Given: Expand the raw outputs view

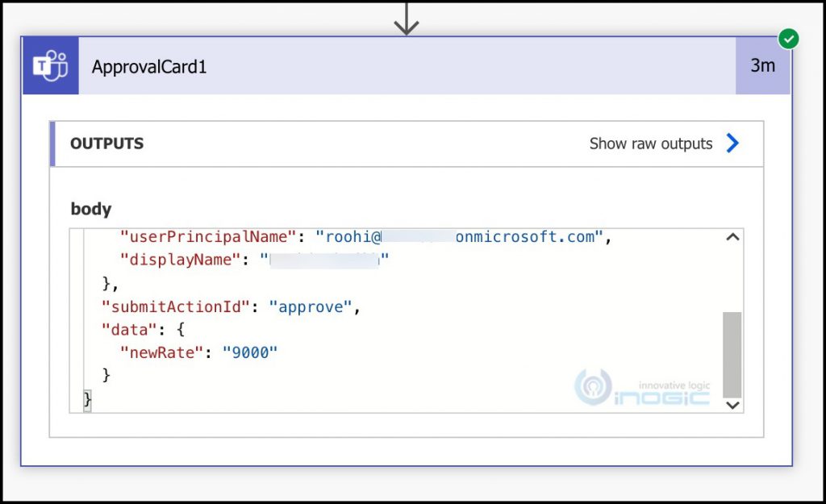Looking at the screenshot, I should click(x=650, y=144).
